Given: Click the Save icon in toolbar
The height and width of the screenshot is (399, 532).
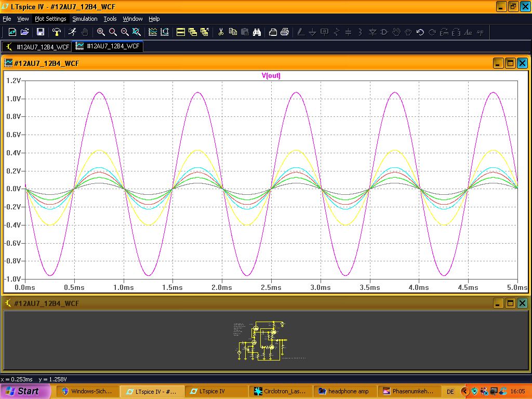Looking at the screenshot, I should [x=41, y=32].
